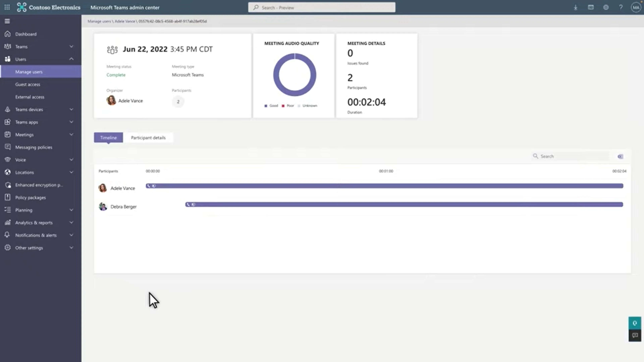Click the search icon in timeline toolbar
The height and width of the screenshot is (362, 644).
click(536, 156)
